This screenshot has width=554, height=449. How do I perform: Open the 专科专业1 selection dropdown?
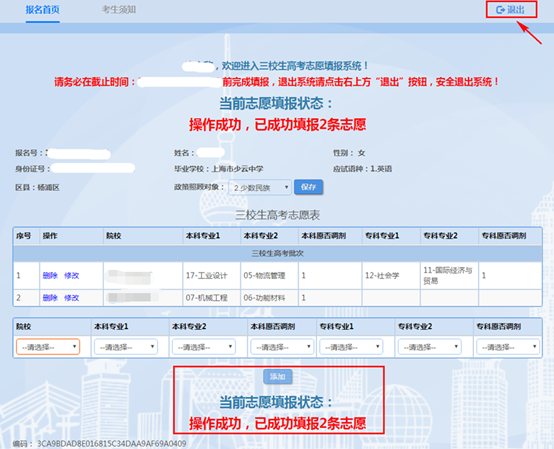click(x=351, y=347)
